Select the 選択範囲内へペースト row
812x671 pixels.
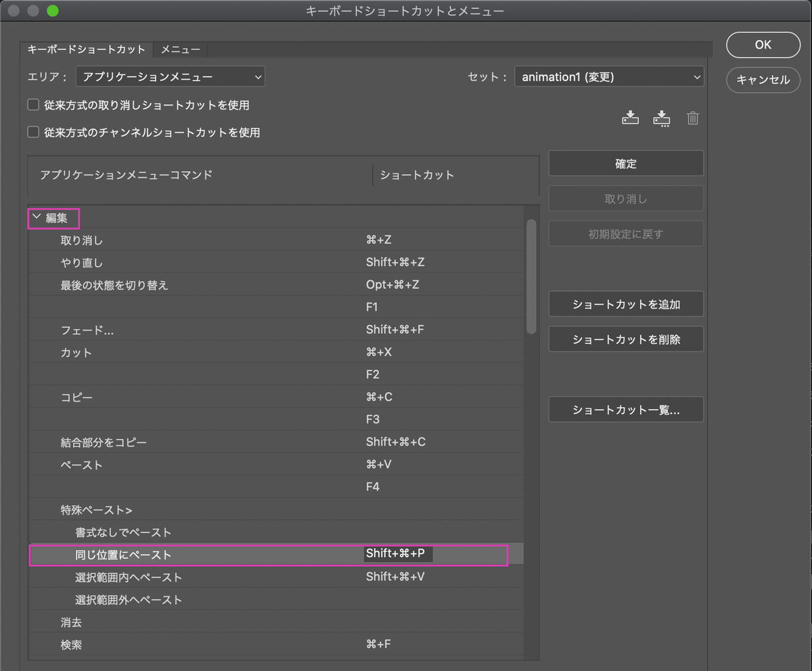coord(275,577)
